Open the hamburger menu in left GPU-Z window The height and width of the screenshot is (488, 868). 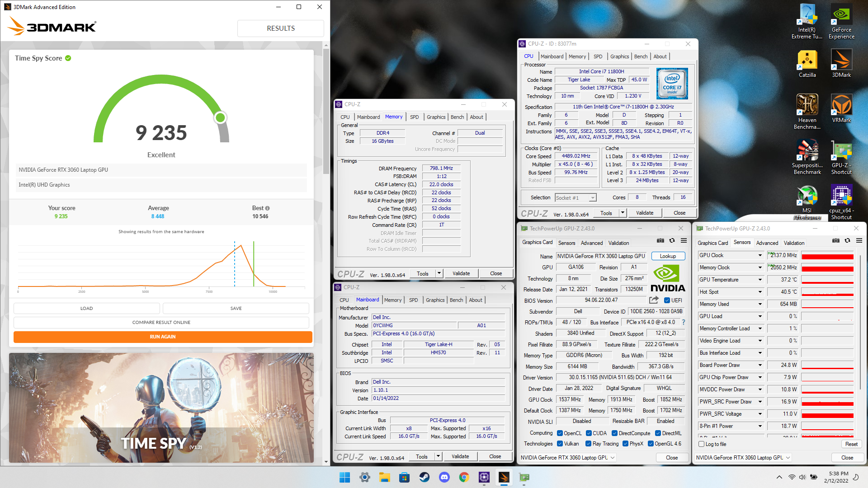[x=684, y=240]
